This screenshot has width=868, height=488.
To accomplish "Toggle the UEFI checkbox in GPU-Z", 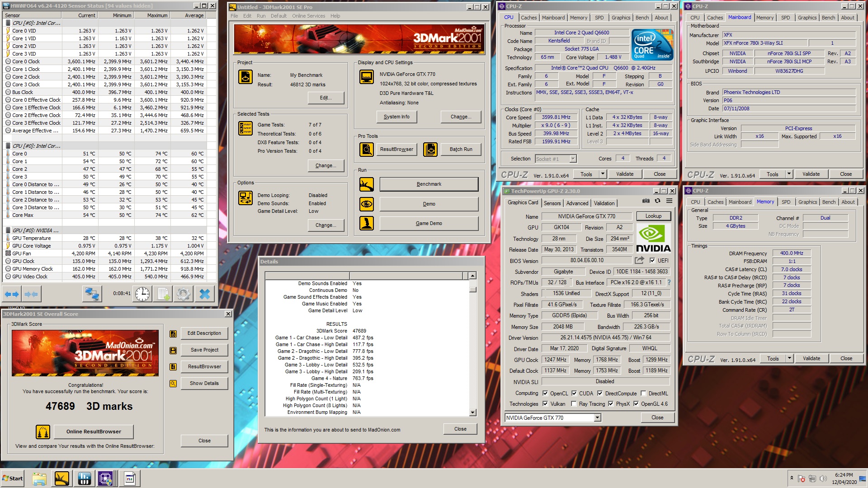I will 652,260.
